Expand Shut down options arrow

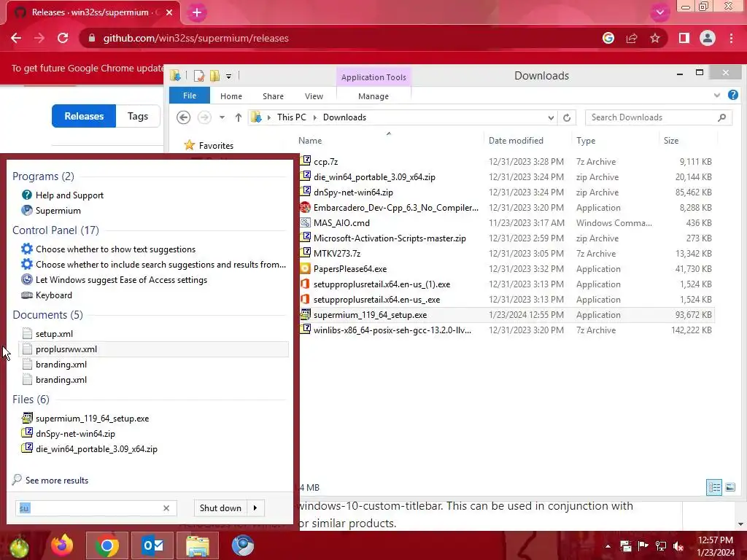[255, 508]
